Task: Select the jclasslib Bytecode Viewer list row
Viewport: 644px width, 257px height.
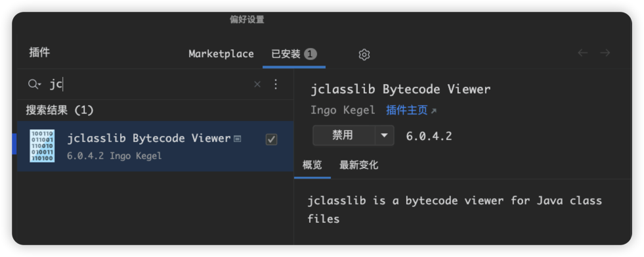Action: (x=155, y=146)
